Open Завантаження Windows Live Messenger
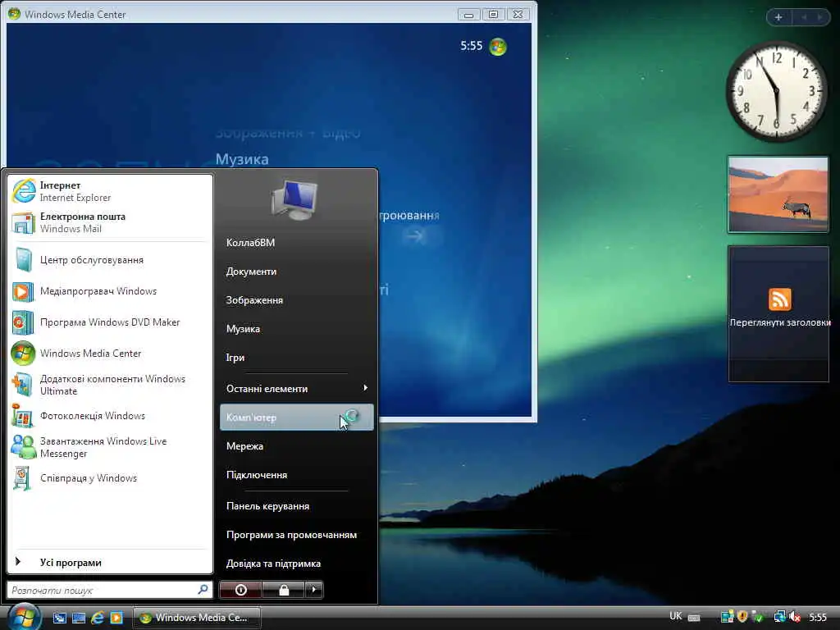Screen dimensions: 840x630 [110, 447]
